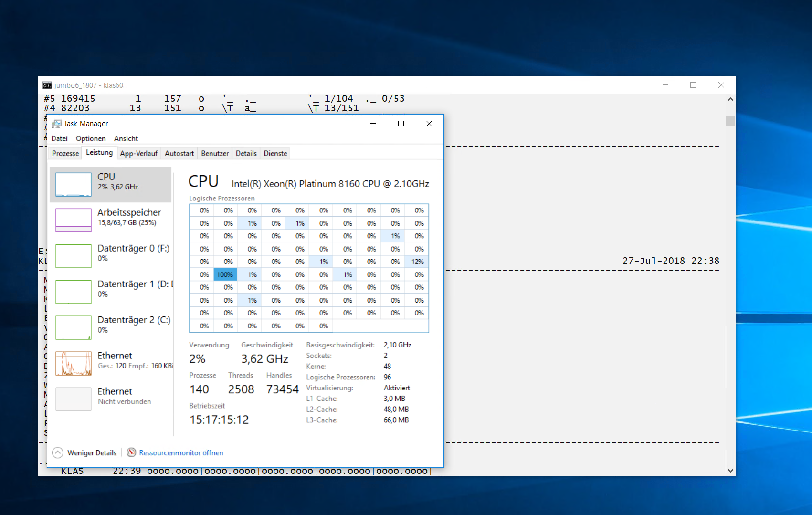Image resolution: width=812 pixels, height=515 pixels.
Task: Select the CPU graph thumbnail in sidebar
Action: (74, 184)
